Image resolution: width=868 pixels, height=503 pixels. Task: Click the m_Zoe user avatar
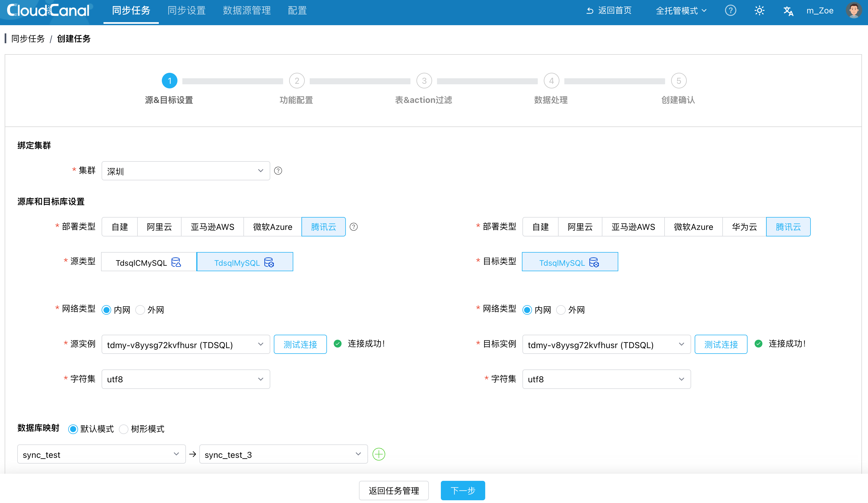(x=854, y=10)
